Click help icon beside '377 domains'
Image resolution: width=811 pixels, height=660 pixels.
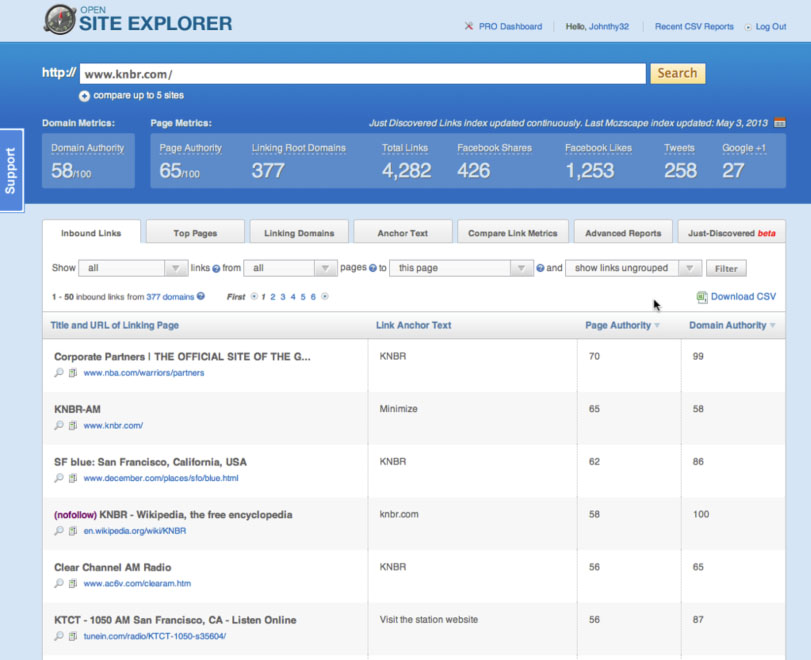(x=201, y=296)
